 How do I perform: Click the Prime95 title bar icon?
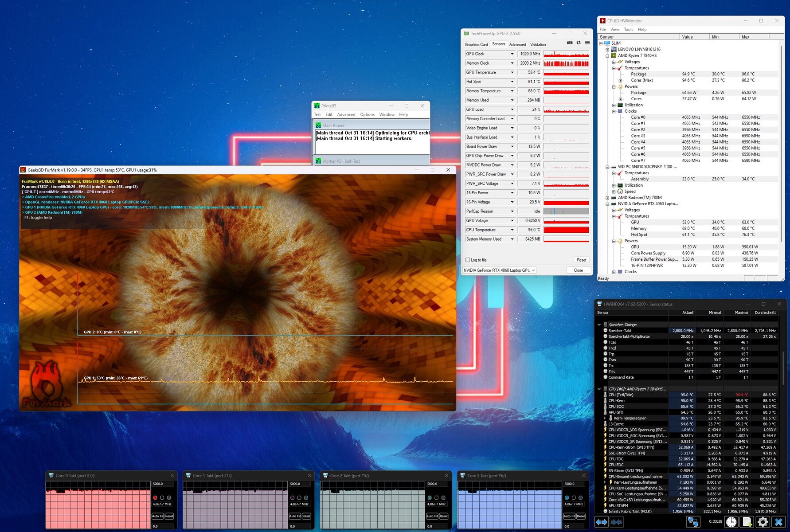pos(317,106)
